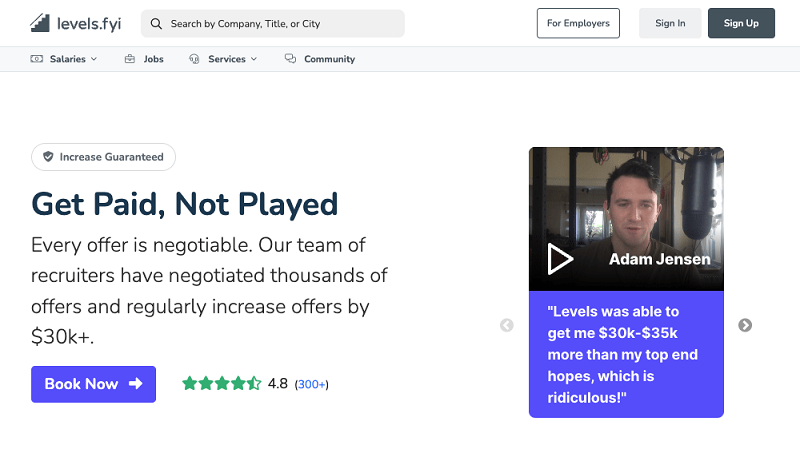This screenshot has width=800, height=473.
Task: Click the Jobs briefcase icon
Action: (130, 59)
